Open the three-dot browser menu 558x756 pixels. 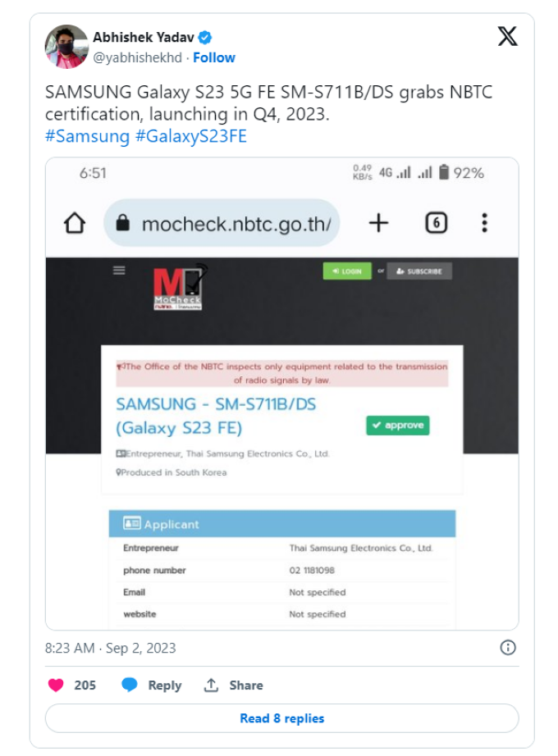(485, 223)
